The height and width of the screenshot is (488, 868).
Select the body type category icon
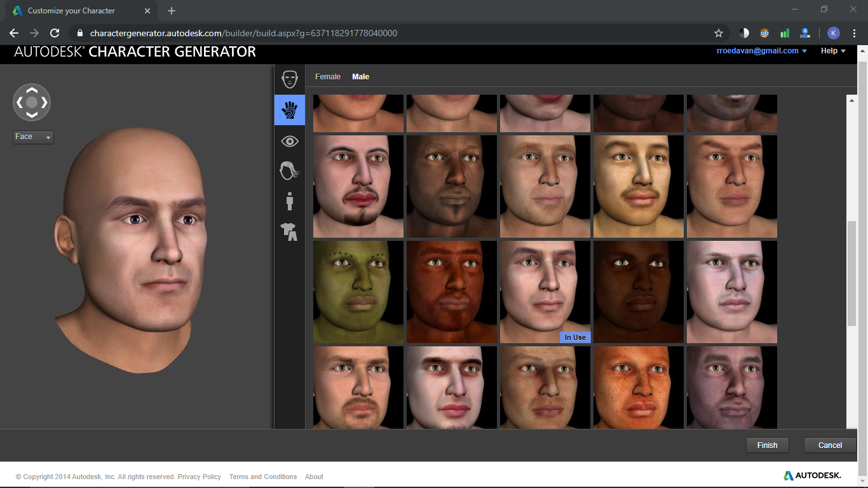[x=289, y=201]
